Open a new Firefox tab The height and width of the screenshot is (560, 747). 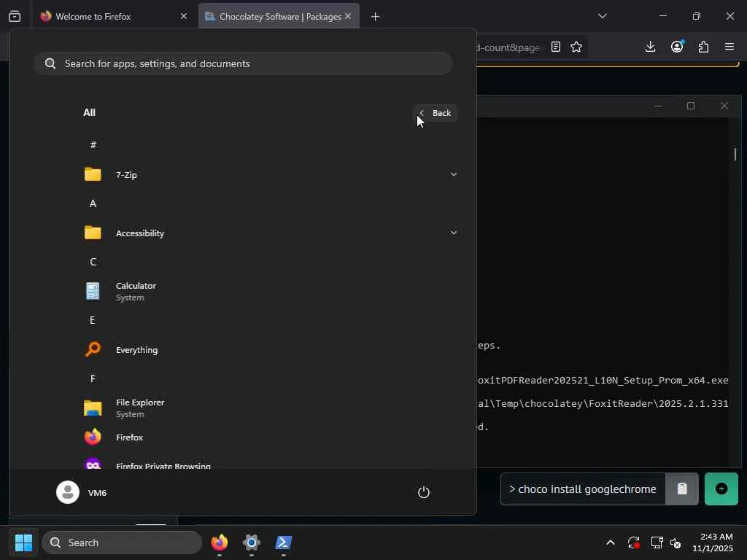coord(375,17)
